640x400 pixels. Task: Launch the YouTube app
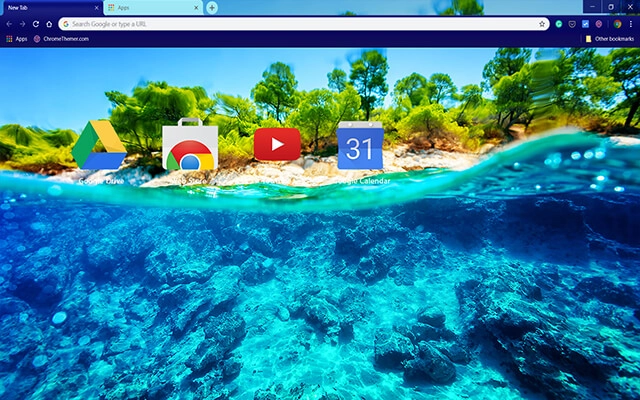(277, 144)
